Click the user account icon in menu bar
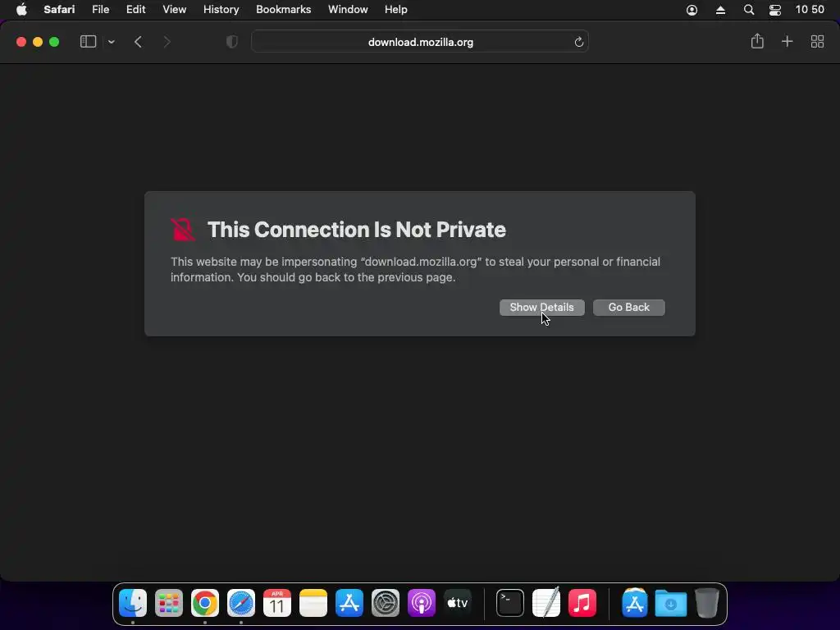 tap(692, 10)
